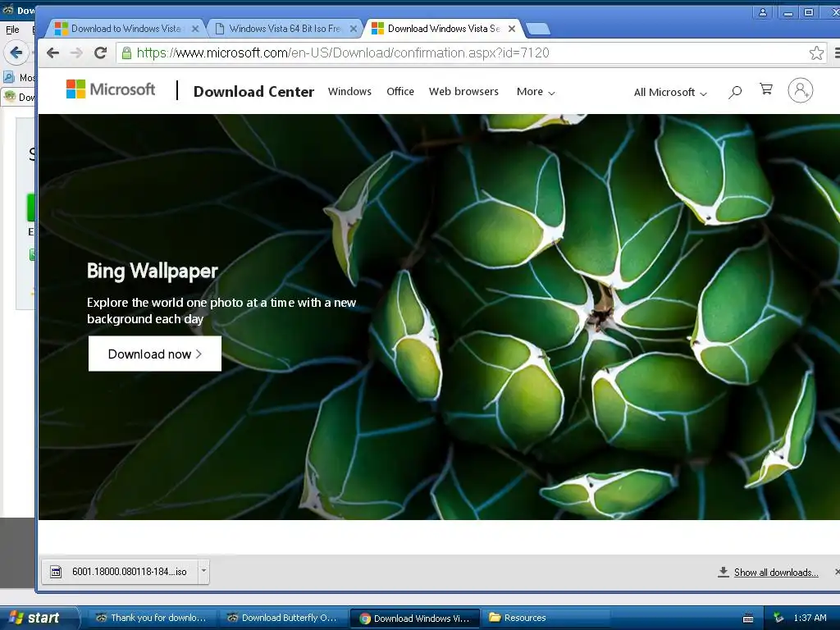Open Chrome's user profile button

[762, 13]
